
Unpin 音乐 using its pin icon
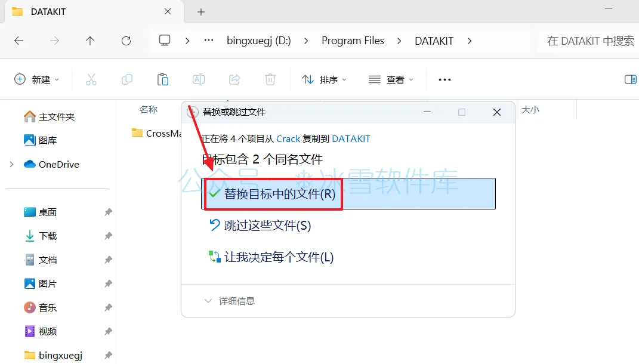[x=108, y=307]
